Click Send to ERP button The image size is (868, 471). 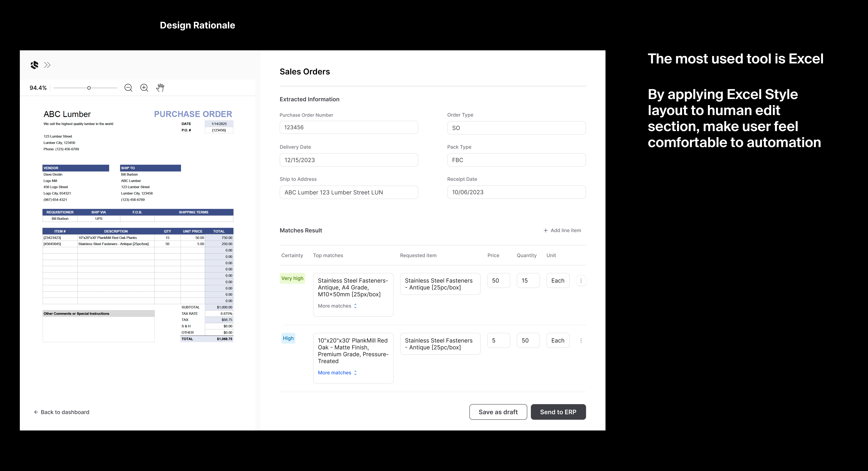[558, 412]
